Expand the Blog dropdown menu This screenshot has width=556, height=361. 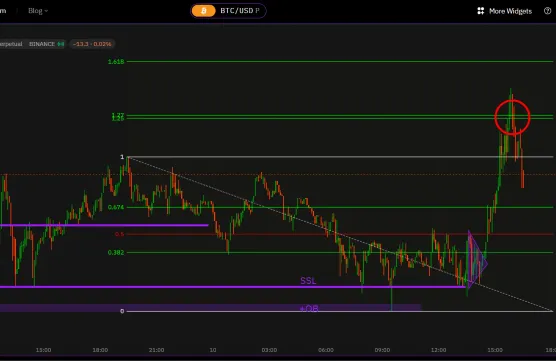(x=38, y=11)
